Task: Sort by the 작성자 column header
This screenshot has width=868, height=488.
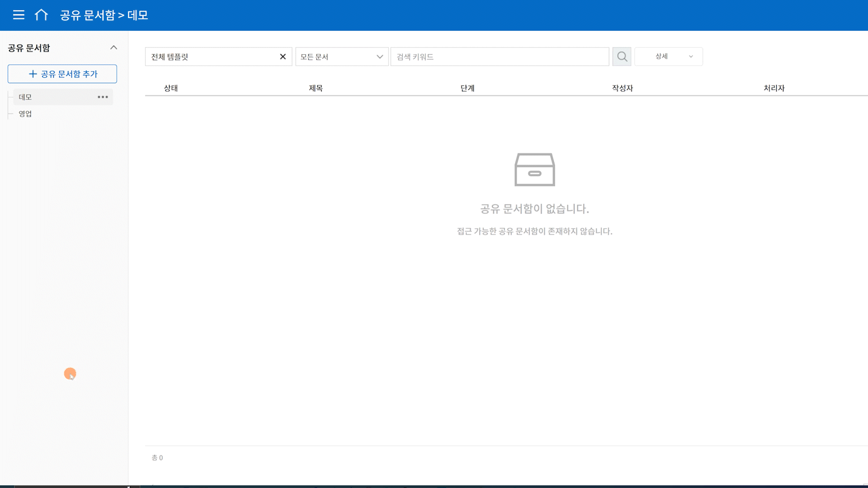Action: (622, 88)
